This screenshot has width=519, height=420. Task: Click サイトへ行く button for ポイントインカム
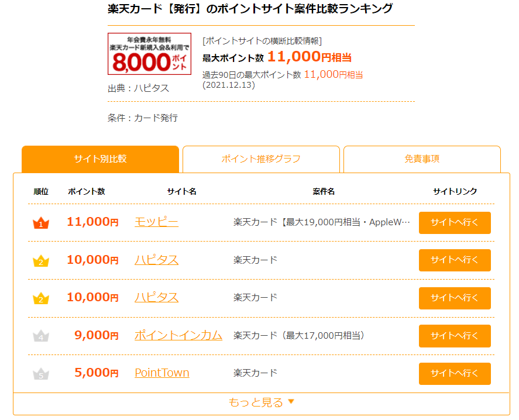(x=455, y=336)
